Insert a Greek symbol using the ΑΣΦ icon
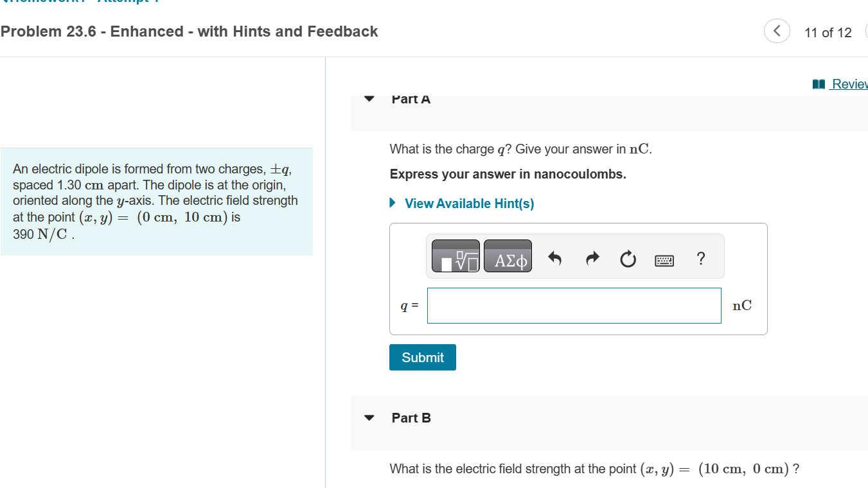Viewport: 868px width, 488px height. 508,257
